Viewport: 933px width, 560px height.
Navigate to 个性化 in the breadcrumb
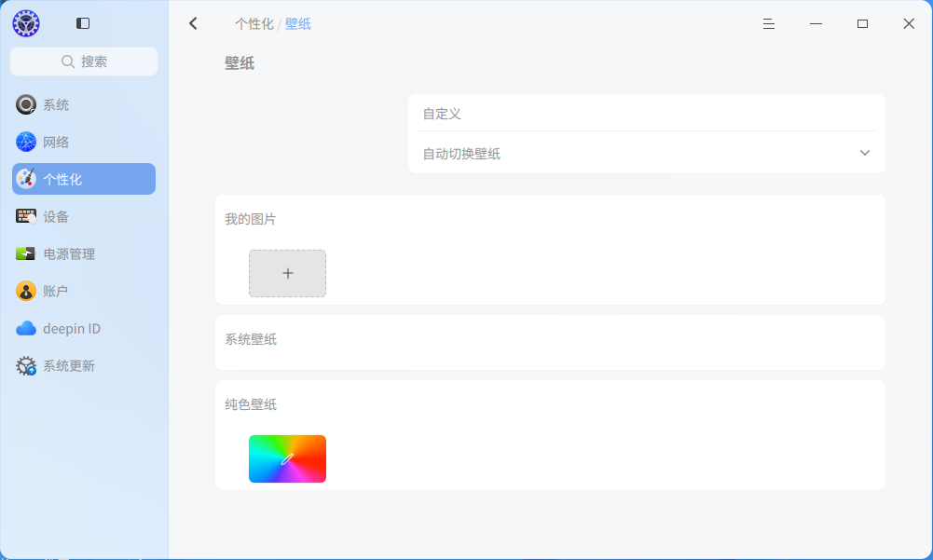[x=254, y=24]
